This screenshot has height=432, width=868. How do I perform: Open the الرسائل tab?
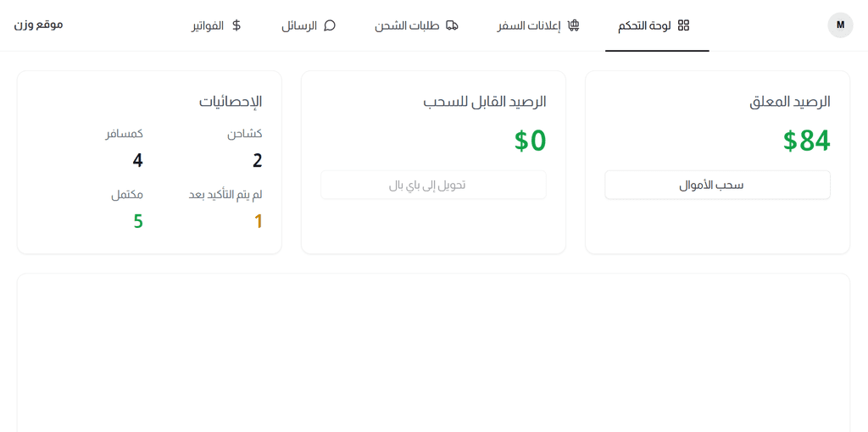(309, 25)
